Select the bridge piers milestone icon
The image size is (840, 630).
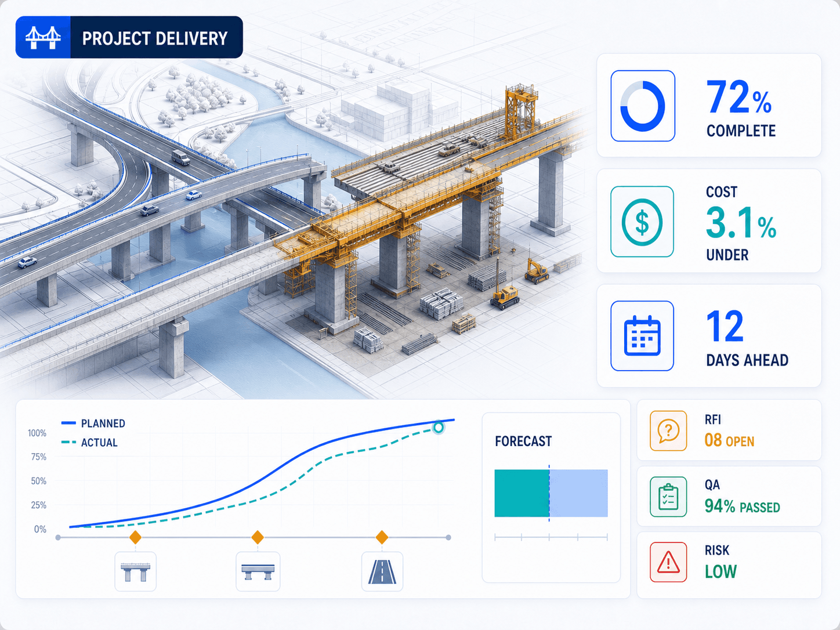135,571
